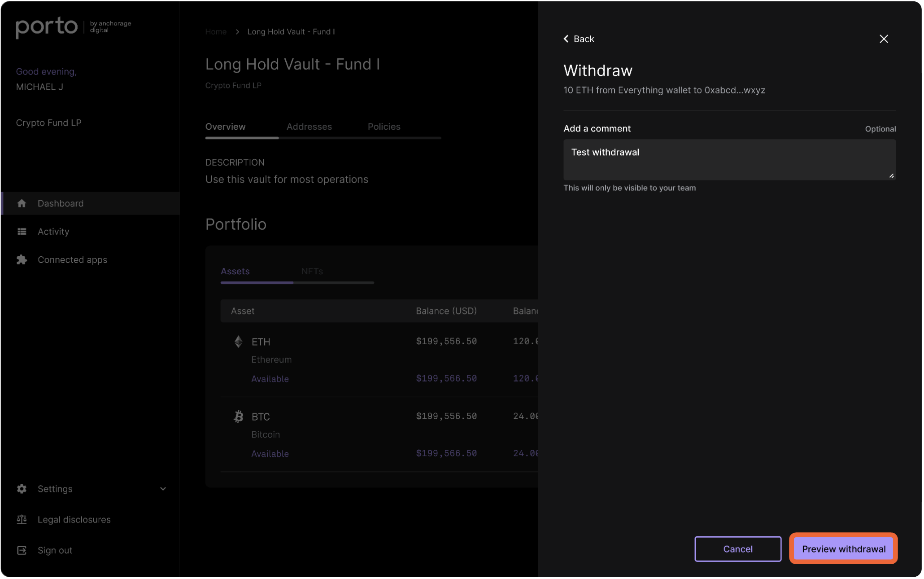Click the Bitcoin subtitle text
924x579 pixels.
pos(266,435)
